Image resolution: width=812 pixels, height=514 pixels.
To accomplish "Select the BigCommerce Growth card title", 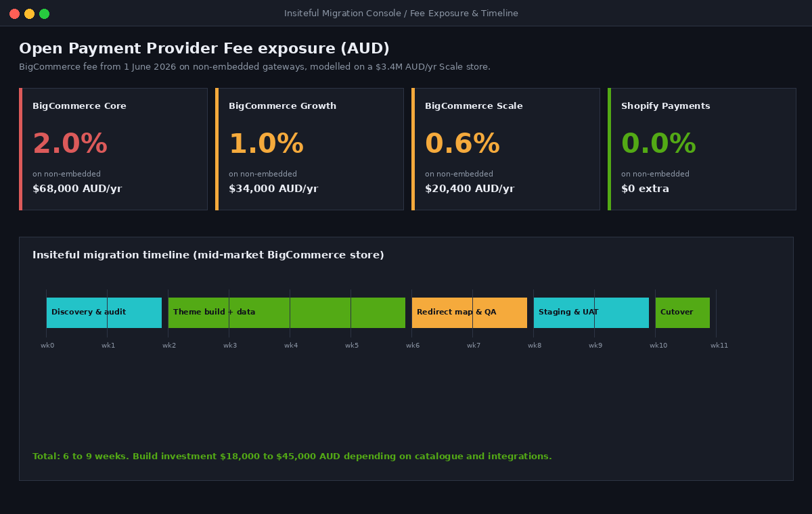I will coord(282,106).
